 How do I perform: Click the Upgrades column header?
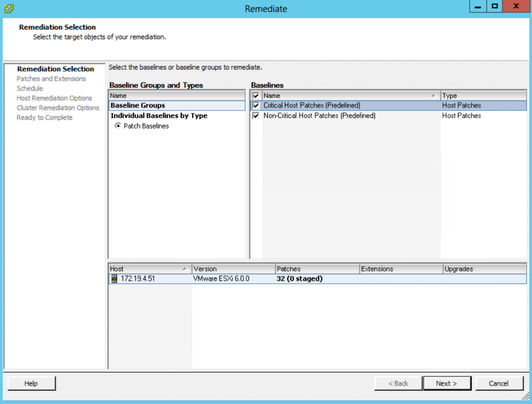(x=485, y=269)
